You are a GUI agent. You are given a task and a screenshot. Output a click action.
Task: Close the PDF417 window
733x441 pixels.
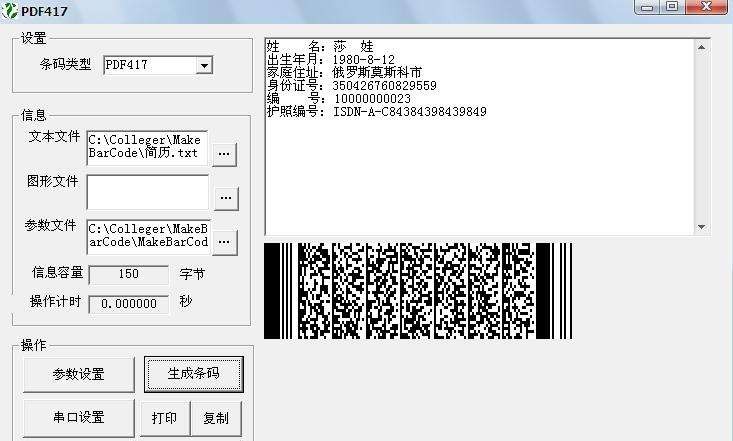tap(706, 7)
